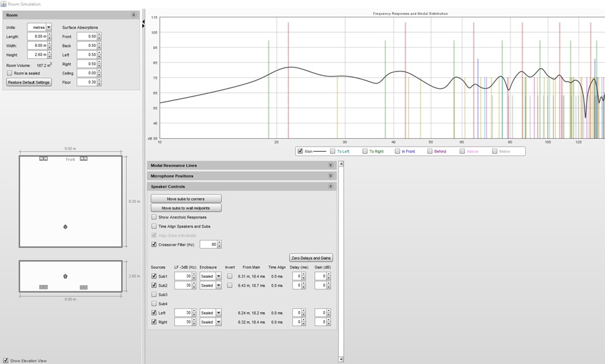Enable Show Anechoic Responses
605x364 pixels.
coord(154,217)
